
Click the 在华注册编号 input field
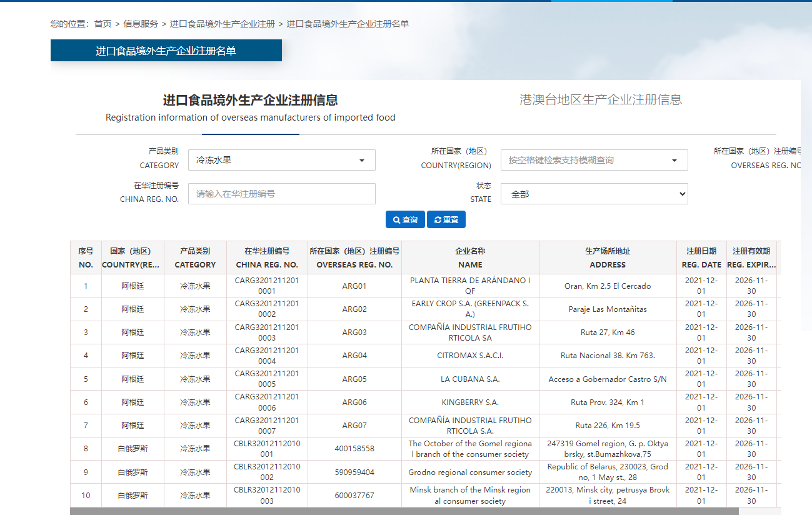(x=281, y=194)
